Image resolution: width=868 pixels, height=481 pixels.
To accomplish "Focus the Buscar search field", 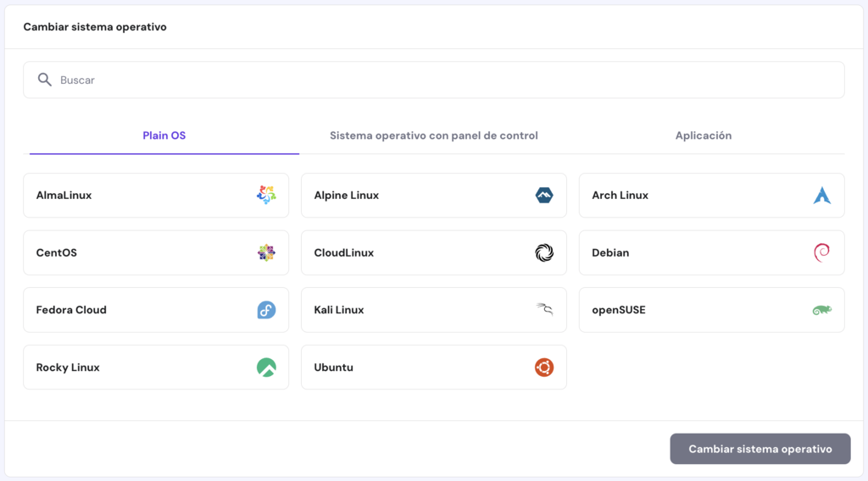I will coord(441,80).
